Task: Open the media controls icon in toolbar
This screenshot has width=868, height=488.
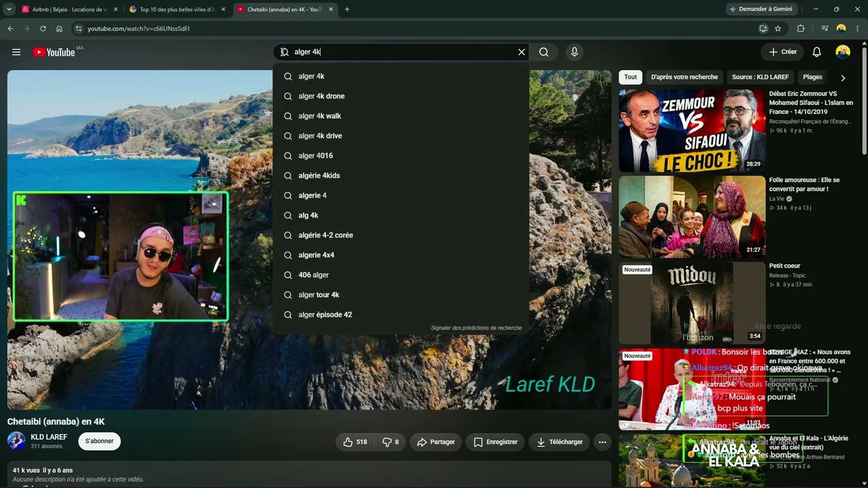Action: (x=825, y=28)
